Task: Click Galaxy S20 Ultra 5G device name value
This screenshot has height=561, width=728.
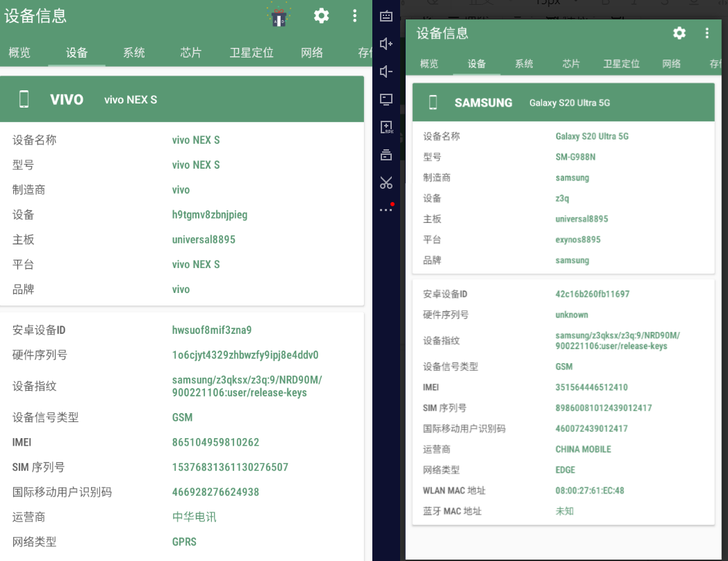Action: click(592, 136)
